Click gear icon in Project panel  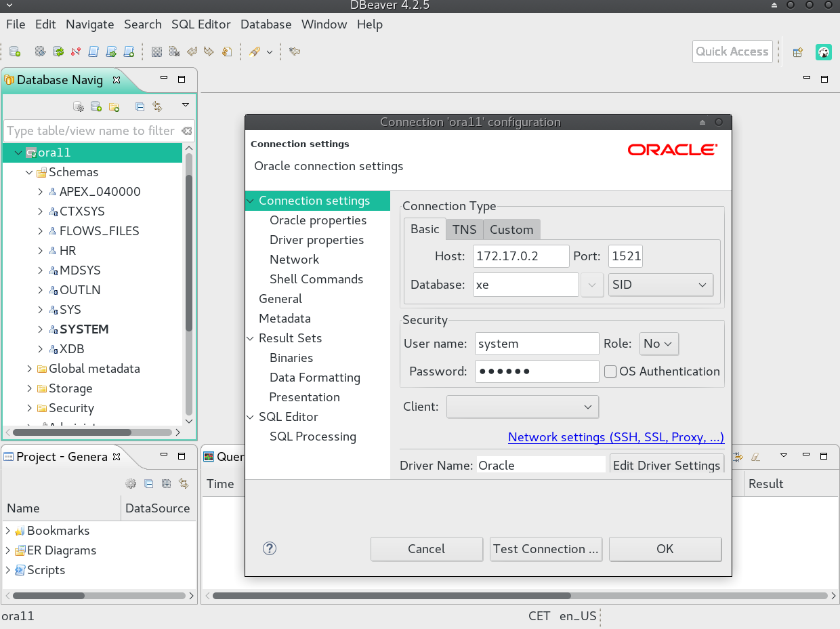pyautogui.click(x=131, y=483)
